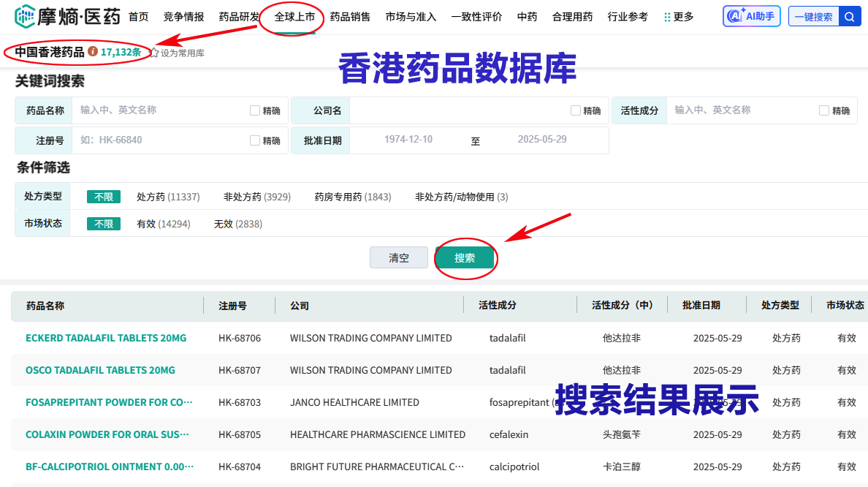Click HEALTHCARE PHARMASCIENCE LIMITED cell
868x487 pixels.
pos(378,434)
